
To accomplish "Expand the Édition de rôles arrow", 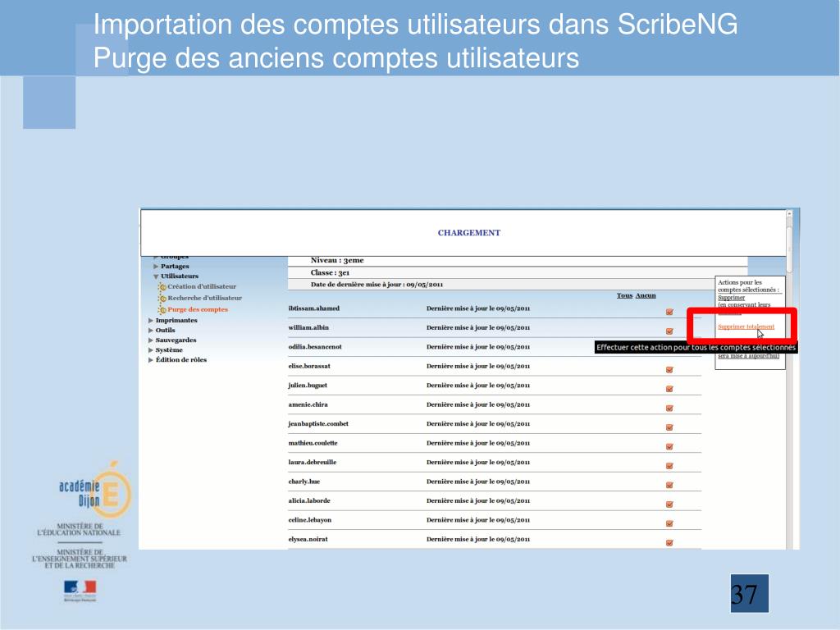I will [x=151, y=360].
